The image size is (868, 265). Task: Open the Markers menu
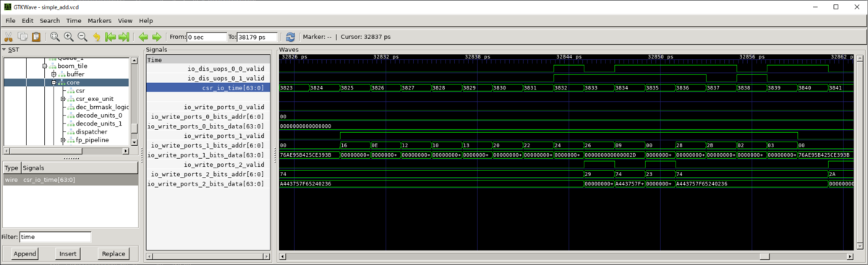tap(100, 21)
